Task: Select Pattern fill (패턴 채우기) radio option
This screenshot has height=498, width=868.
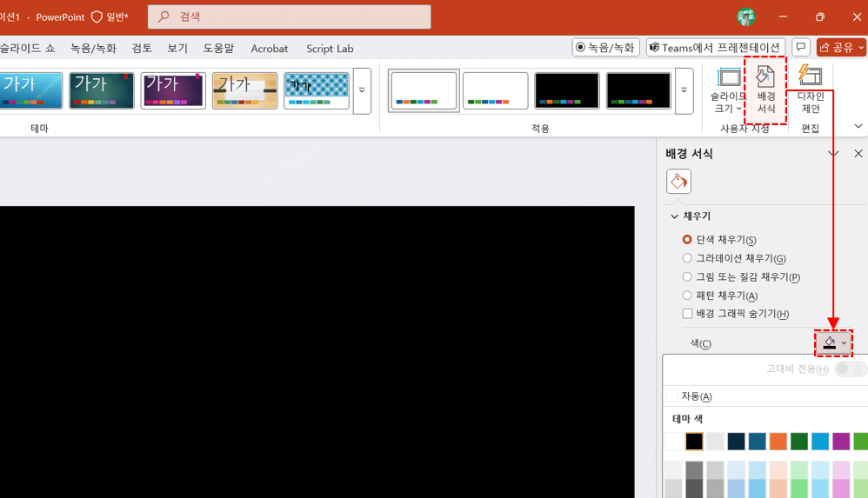Action: pos(687,295)
